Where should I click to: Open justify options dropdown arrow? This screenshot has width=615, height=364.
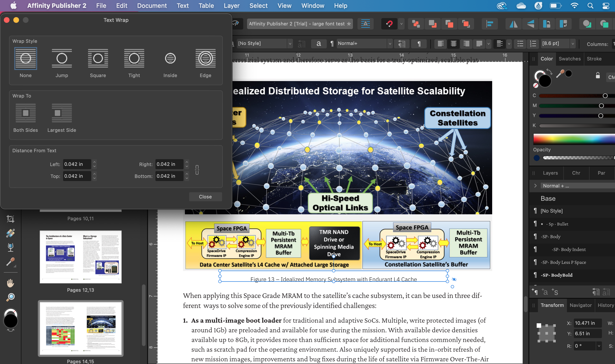click(488, 44)
